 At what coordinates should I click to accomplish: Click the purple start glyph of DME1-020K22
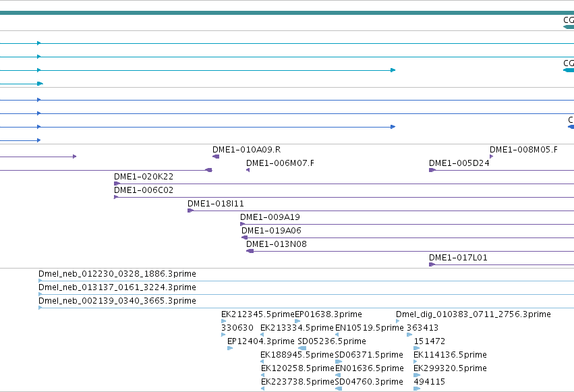click(x=117, y=184)
